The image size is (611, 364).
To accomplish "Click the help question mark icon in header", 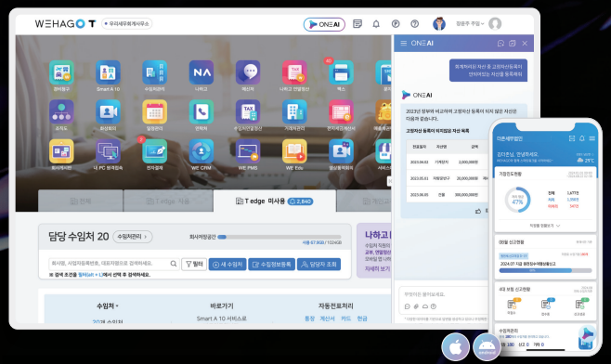I will point(414,24).
